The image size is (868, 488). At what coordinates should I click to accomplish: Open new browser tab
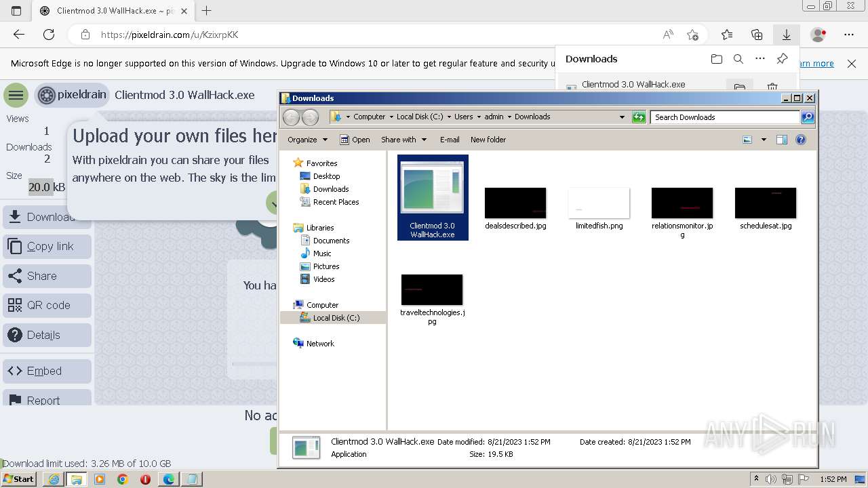[x=207, y=11]
